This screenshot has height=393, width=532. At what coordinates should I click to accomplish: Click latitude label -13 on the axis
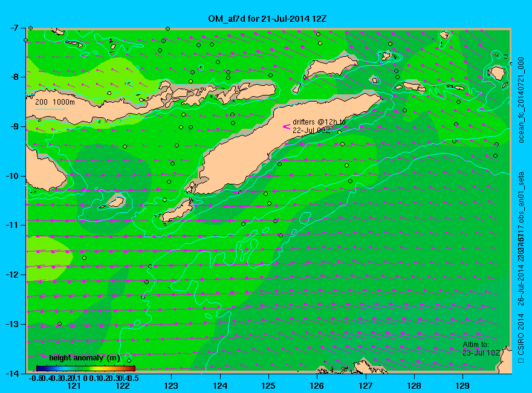[13, 324]
